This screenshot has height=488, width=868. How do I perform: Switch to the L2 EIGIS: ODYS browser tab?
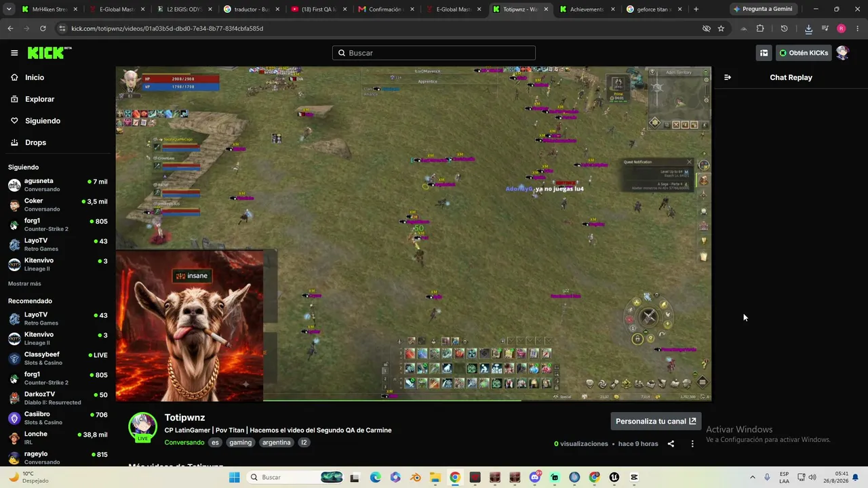point(183,9)
